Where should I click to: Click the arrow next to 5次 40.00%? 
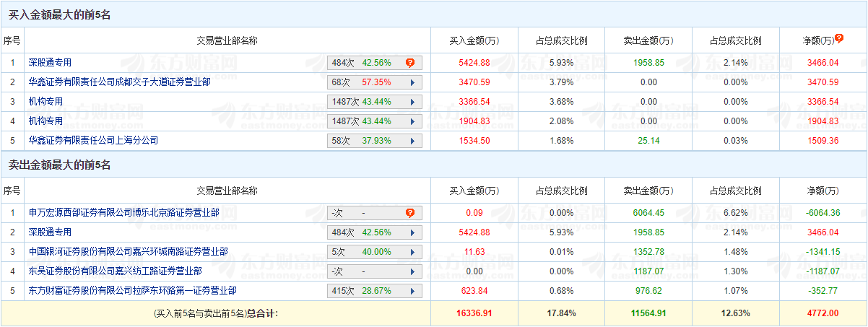(412, 252)
